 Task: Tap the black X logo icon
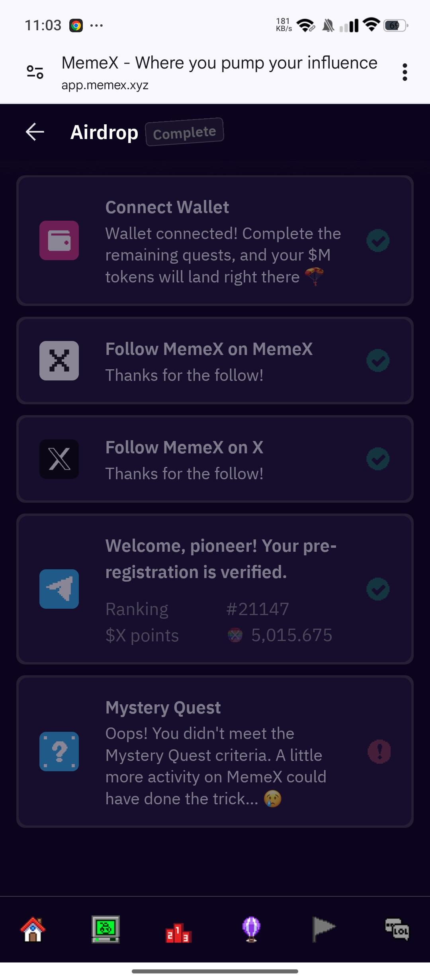coord(59,459)
